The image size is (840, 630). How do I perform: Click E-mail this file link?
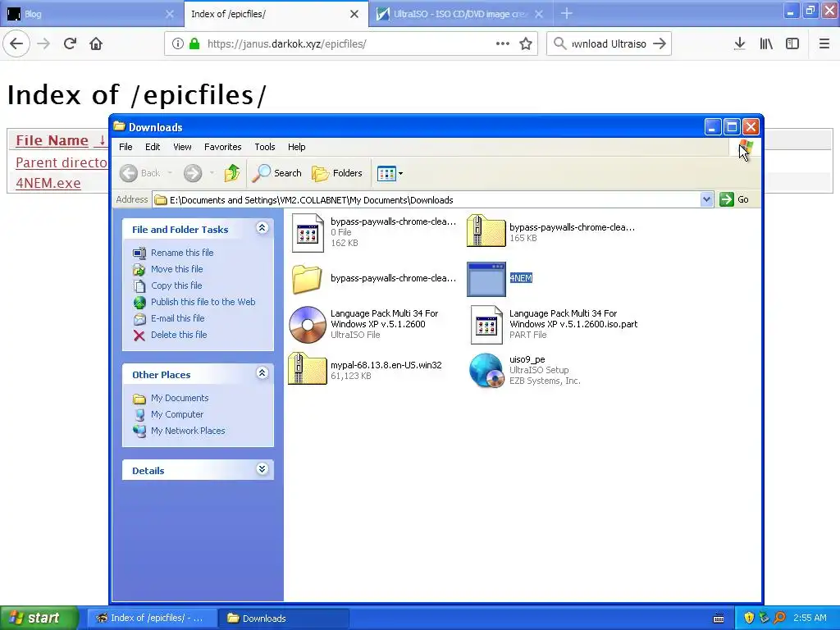pos(177,318)
